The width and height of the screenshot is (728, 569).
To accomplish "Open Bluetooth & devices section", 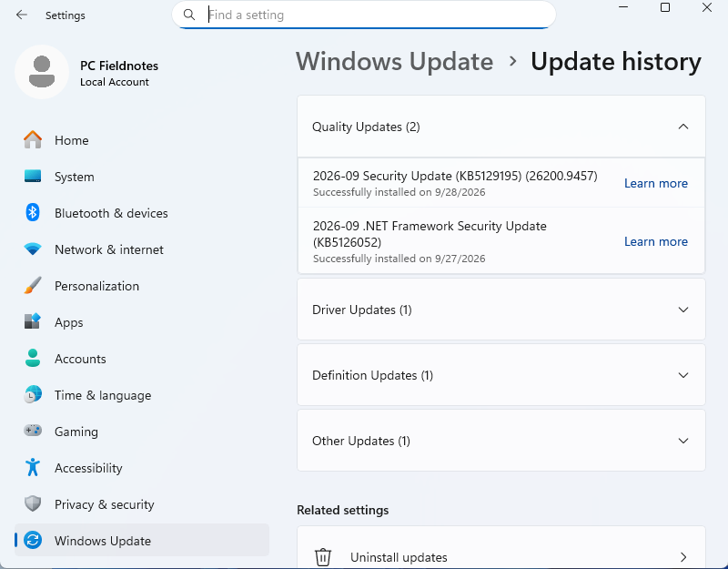I will click(x=142, y=213).
